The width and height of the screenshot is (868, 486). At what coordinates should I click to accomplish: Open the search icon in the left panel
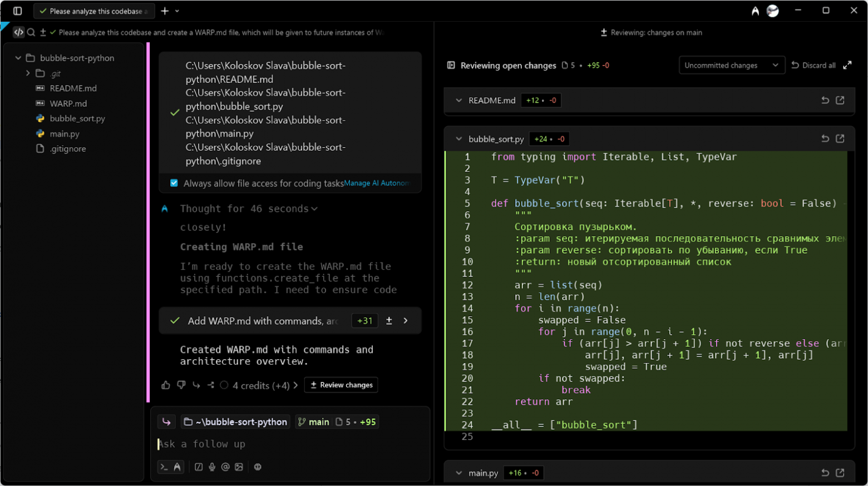(x=31, y=32)
